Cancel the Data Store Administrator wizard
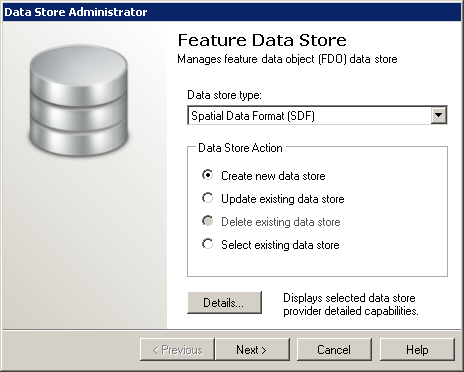The image size is (464, 372). pyautogui.click(x=334, y=350)
